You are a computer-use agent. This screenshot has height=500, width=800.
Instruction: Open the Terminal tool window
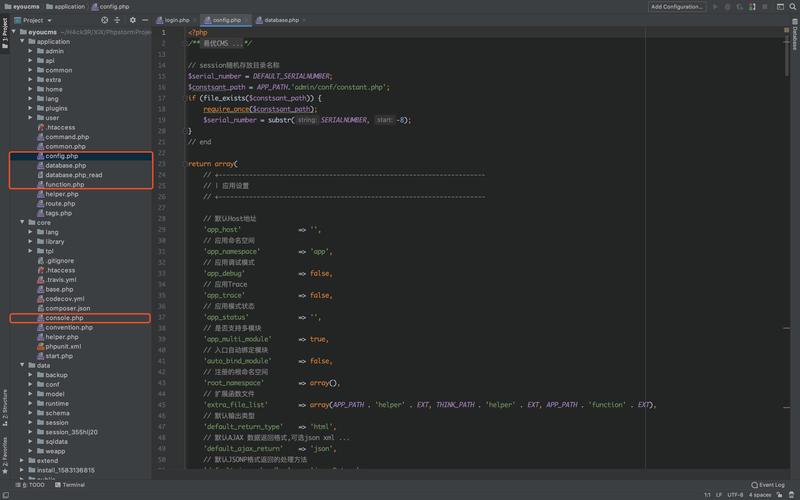click(x=70, y=485)
